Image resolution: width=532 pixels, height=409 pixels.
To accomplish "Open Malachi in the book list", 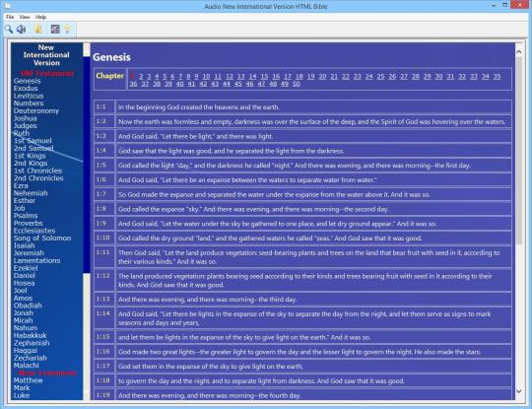I will click(27, 366).
